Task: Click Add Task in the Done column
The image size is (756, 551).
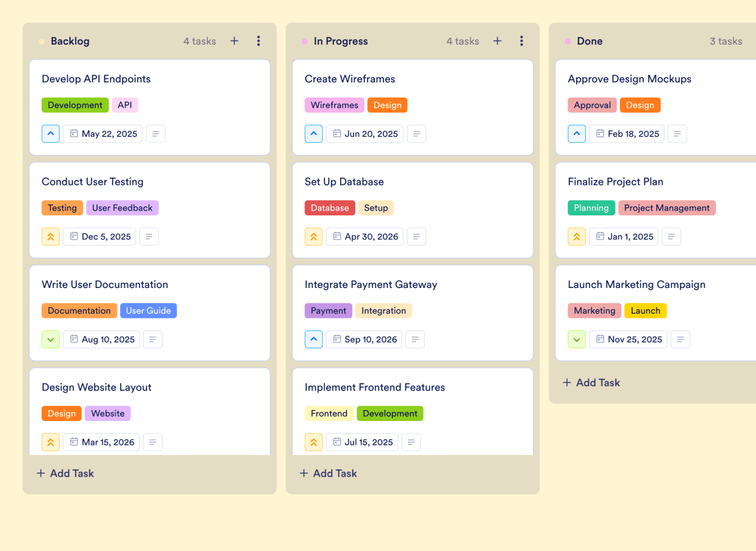Action: [591, 383]
